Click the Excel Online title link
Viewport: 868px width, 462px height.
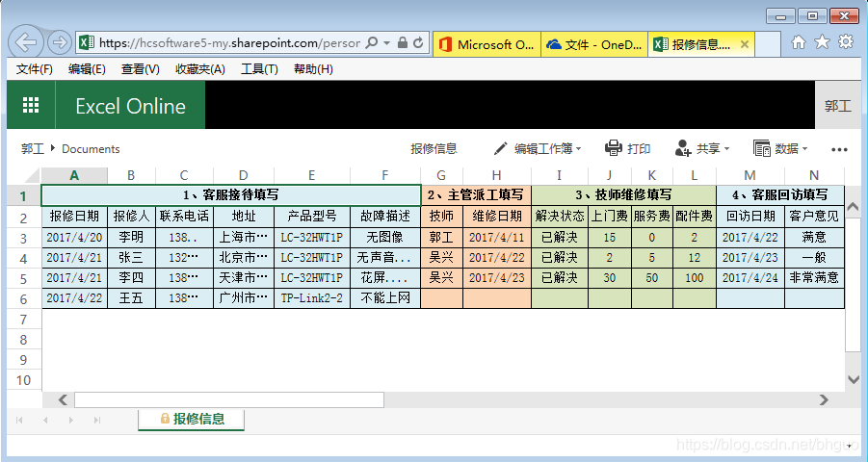click(x=131, y=106)
